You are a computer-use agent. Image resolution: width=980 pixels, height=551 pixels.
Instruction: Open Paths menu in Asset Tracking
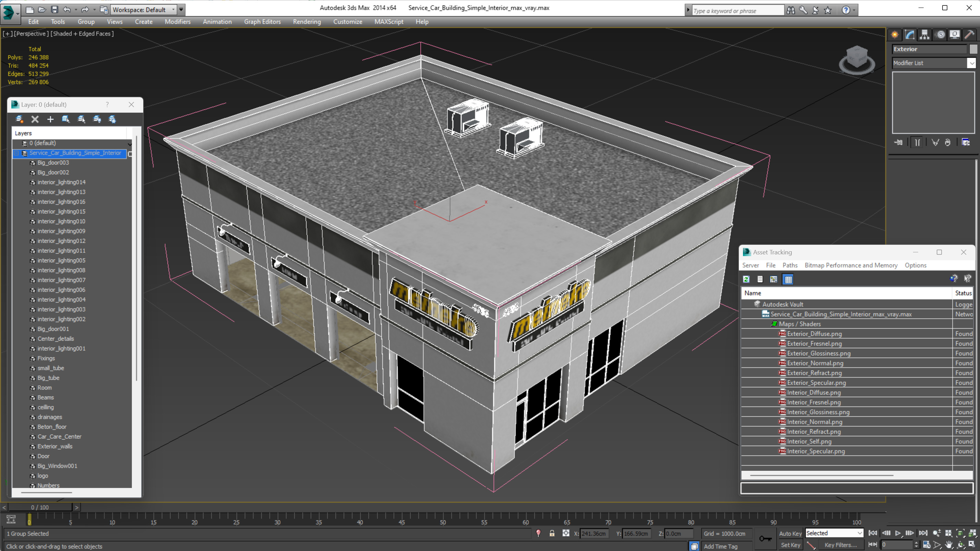click(x=790, y=265)
